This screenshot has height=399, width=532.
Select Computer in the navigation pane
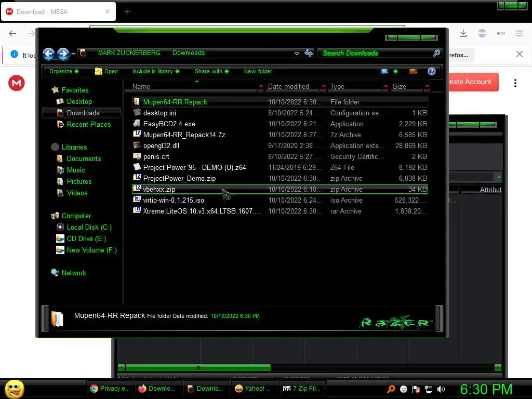pyautogui.click(x=76, y=216)
